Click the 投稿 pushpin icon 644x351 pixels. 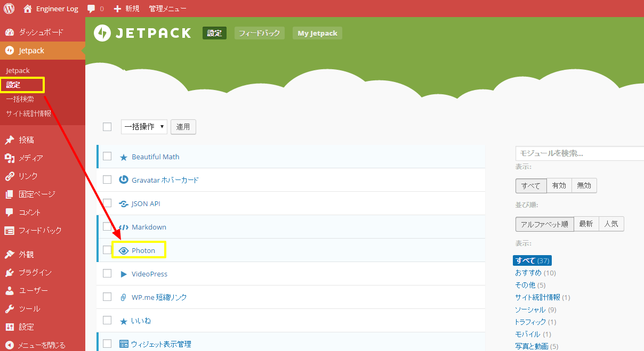coord(10,140)
